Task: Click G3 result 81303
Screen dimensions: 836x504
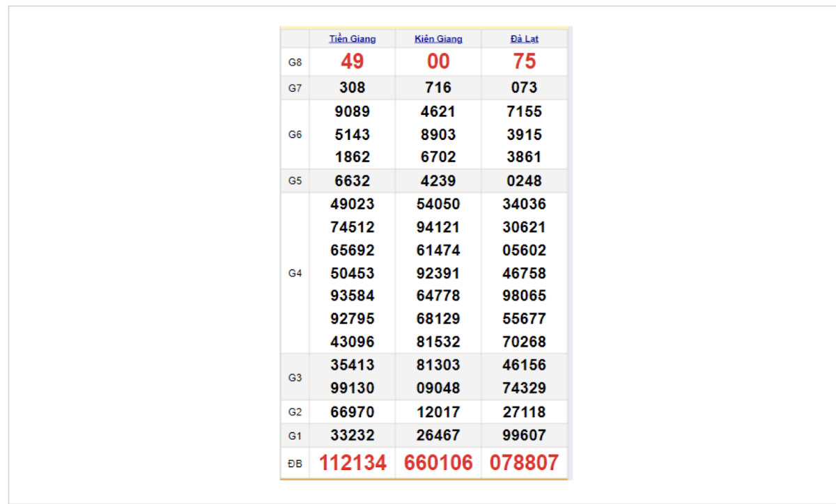Action: pos(438,365)
